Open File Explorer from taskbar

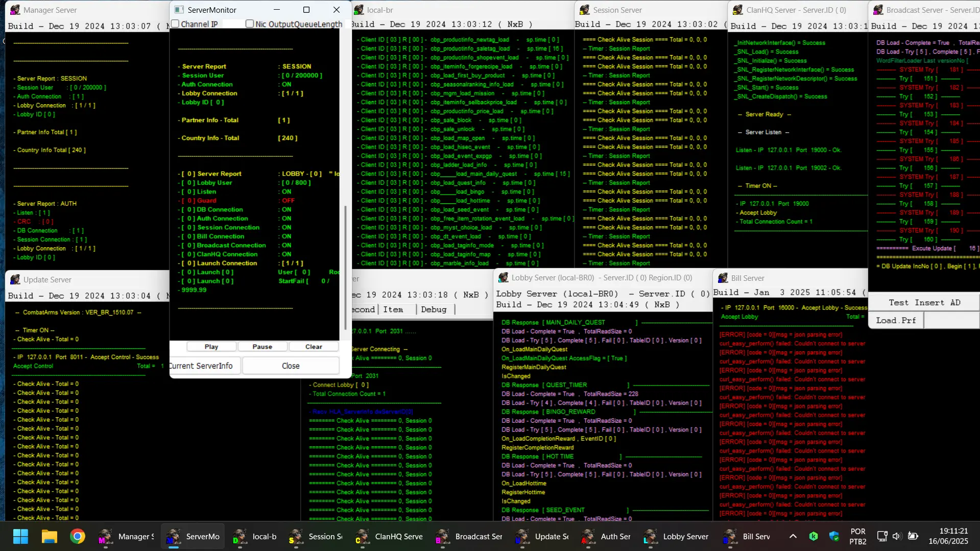49,536
